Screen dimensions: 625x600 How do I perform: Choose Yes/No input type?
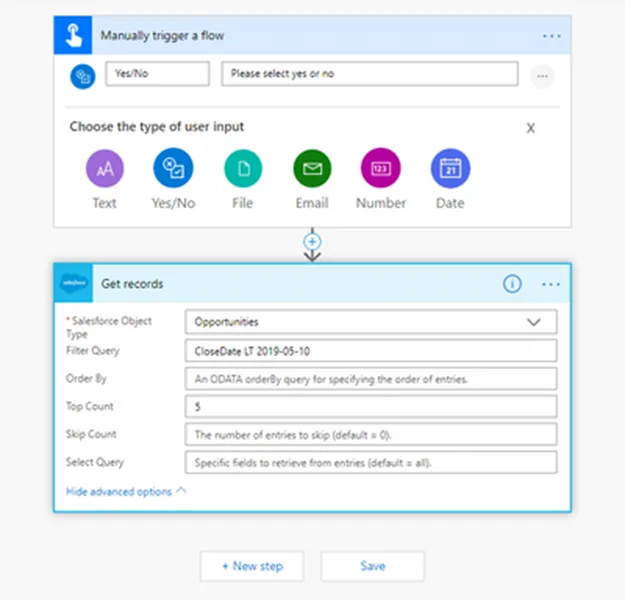[173, 168]
